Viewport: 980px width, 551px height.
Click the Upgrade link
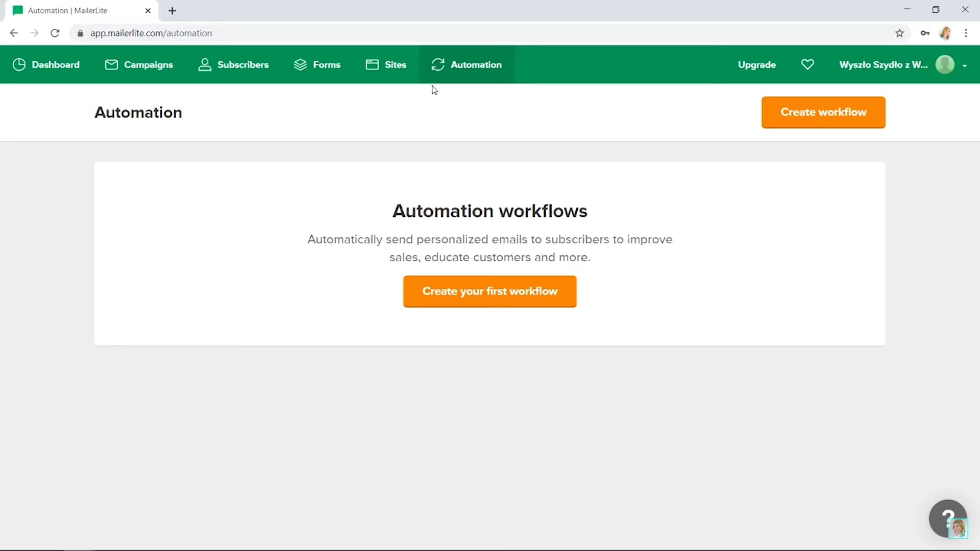(756, 65)
